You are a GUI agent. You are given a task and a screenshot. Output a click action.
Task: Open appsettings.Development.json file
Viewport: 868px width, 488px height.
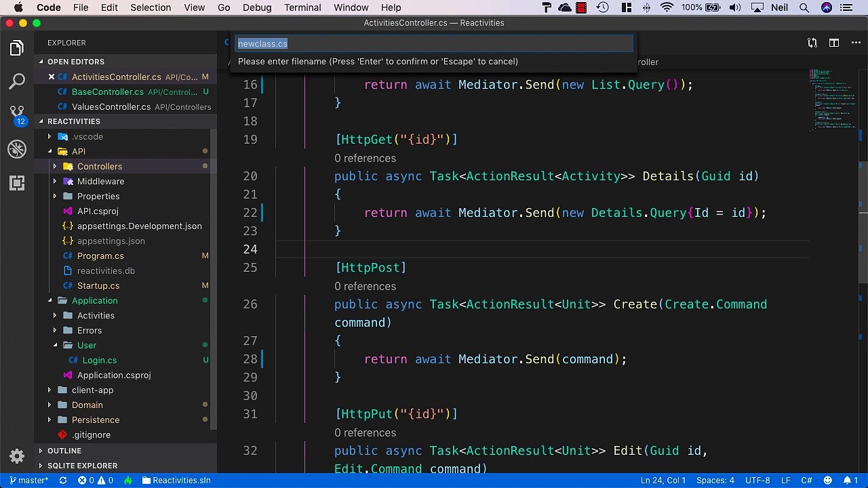pyautogui.click(x=139, y=226)
